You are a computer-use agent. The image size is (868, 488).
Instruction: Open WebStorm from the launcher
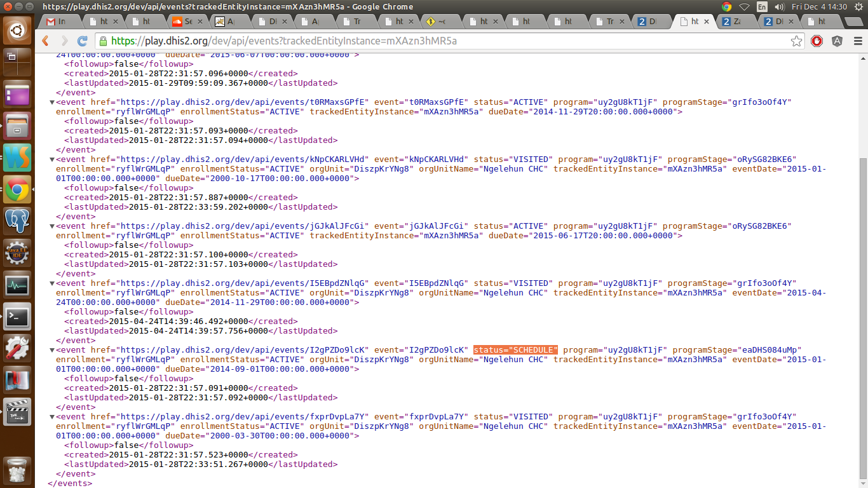(17, 158)
